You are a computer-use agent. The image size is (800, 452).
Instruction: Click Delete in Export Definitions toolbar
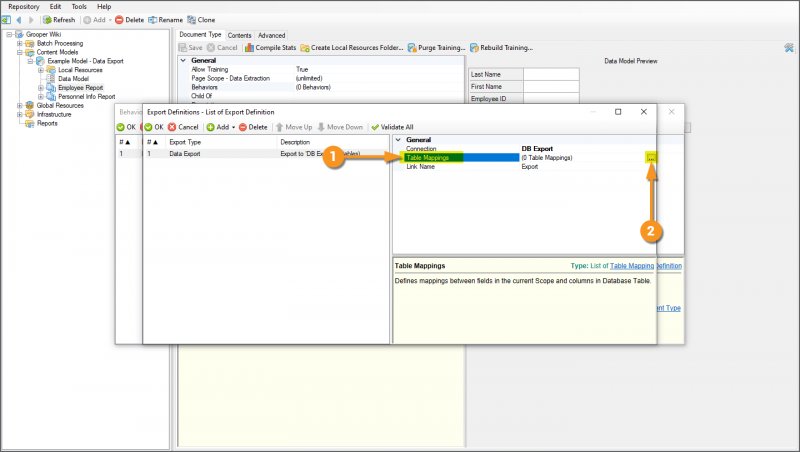pyautogui.click(x=253, y=127)
